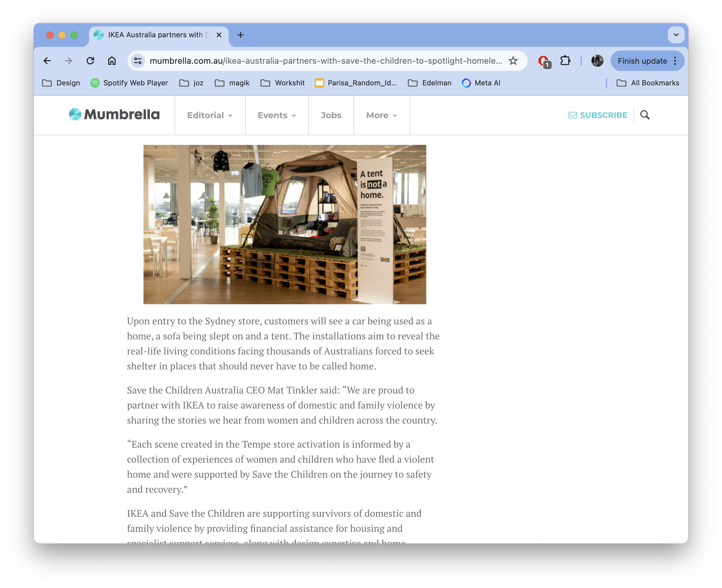The width and height of the screenshot is (722, 588).
Task: Expand the tab search dropdown arrow
Action: (676, 35)
